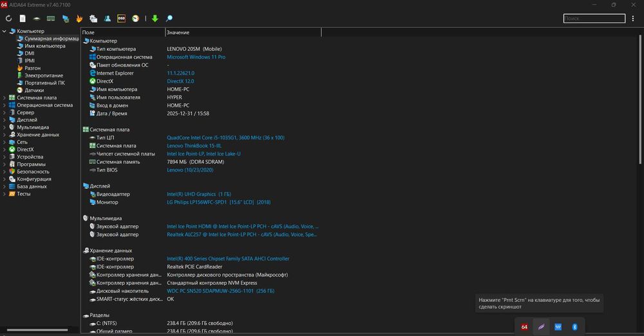The height and width of the screenshot is (336, 644).
Task: Open cache and memory benchmark RAM icon
Action: point(51,19)
